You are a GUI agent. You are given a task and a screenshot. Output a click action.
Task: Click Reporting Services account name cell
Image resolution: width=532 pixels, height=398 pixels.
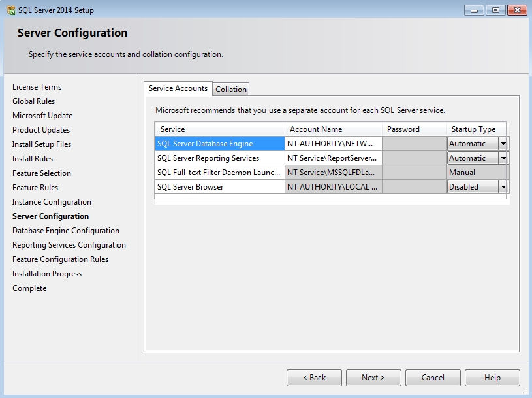(x=333, y=158)
